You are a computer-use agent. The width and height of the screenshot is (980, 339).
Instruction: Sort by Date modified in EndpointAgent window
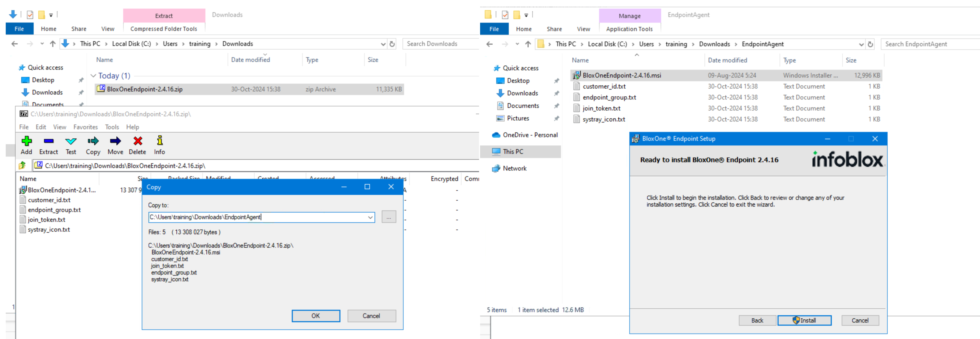pos(727,60)
